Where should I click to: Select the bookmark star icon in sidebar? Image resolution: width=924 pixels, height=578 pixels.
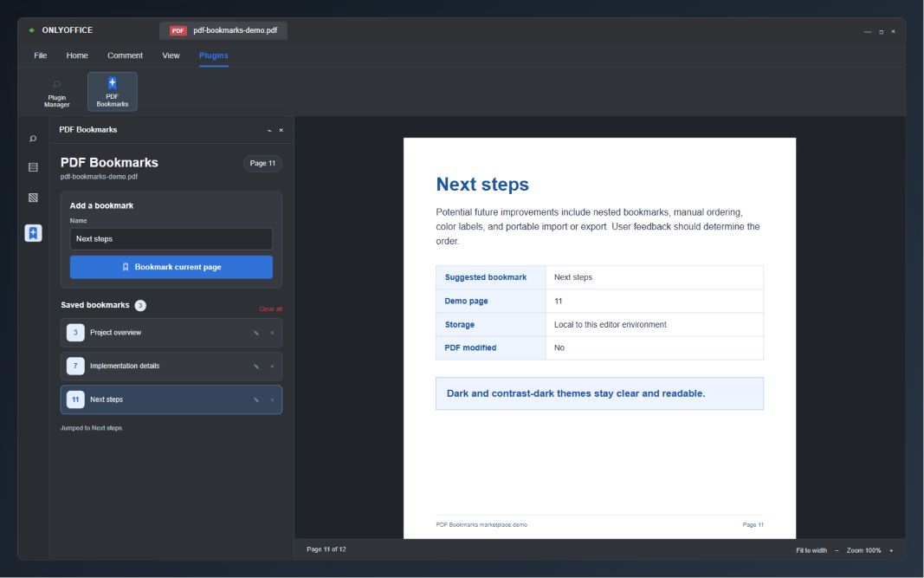(33, 233)
